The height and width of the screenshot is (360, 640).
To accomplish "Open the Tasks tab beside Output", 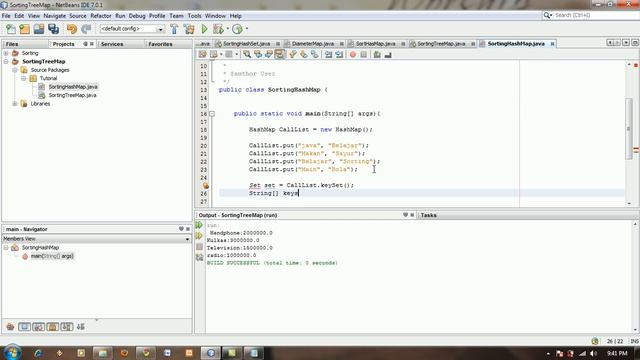I will pyautogui.click(x=429, y=215).
